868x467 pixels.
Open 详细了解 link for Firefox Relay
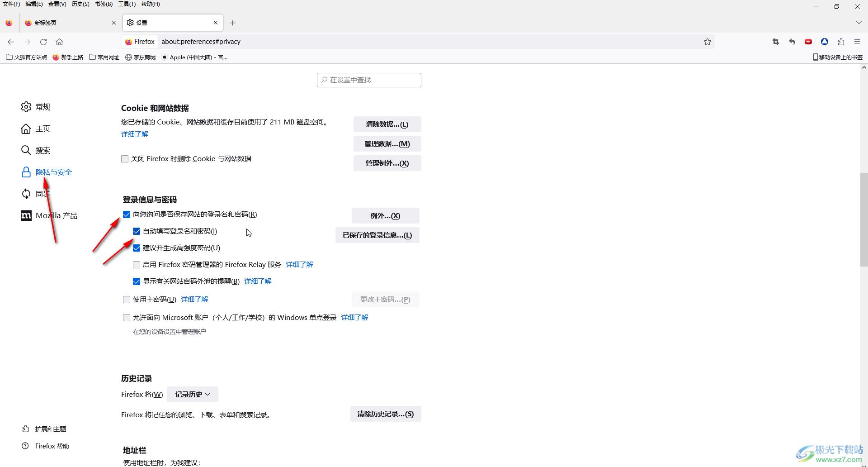click(299, 264)
